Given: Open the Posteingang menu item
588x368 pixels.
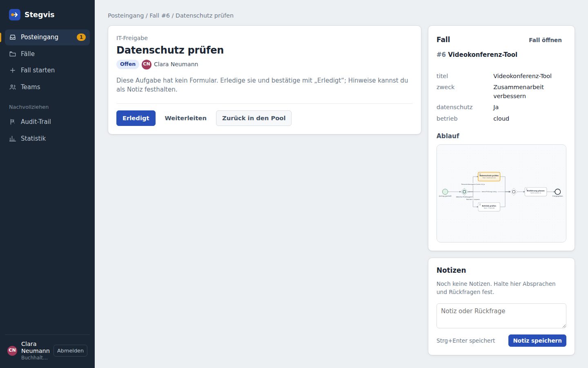Looking at the screenshot, I should (47, 37).
